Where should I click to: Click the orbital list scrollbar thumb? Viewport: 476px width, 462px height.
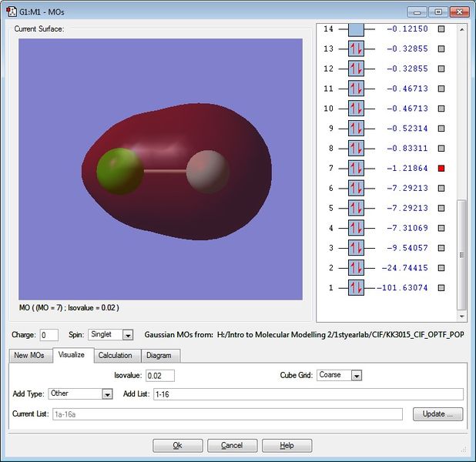click(461, 255)
